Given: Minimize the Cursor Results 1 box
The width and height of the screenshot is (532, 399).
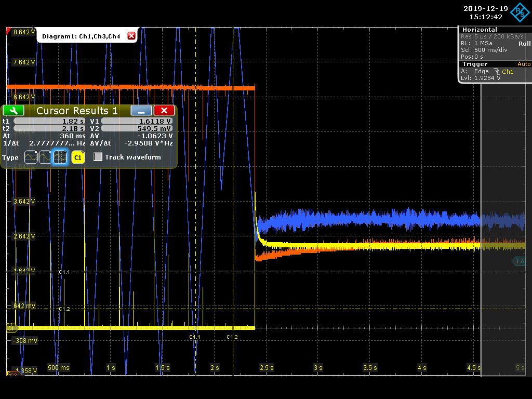Looking at the screenshot, I should tap(141, 111).
